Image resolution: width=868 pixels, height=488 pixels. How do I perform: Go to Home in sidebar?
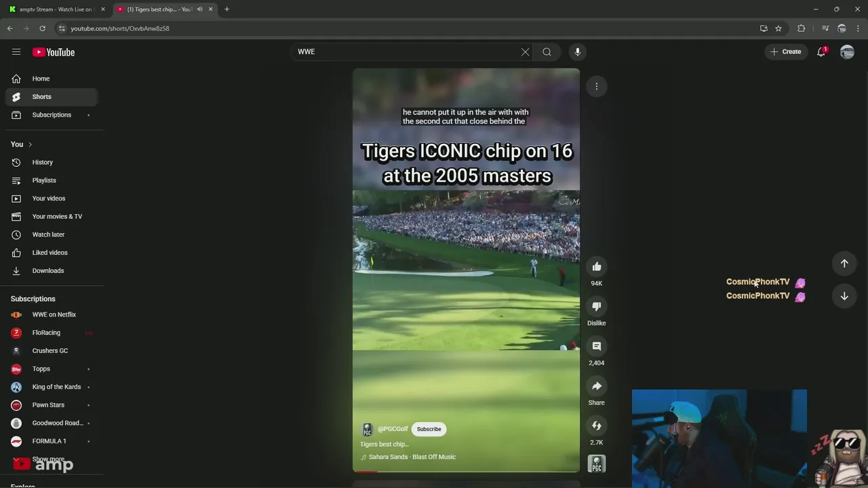(52, 79)
